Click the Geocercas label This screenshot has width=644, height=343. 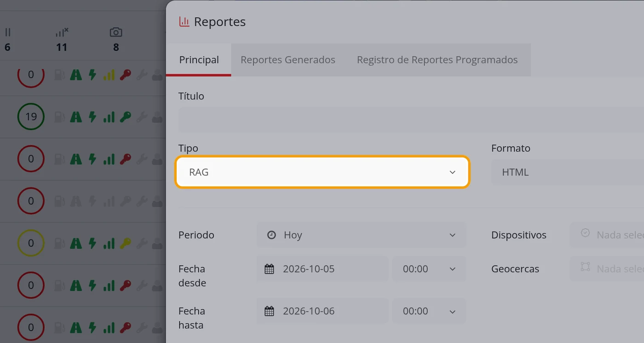515,269
